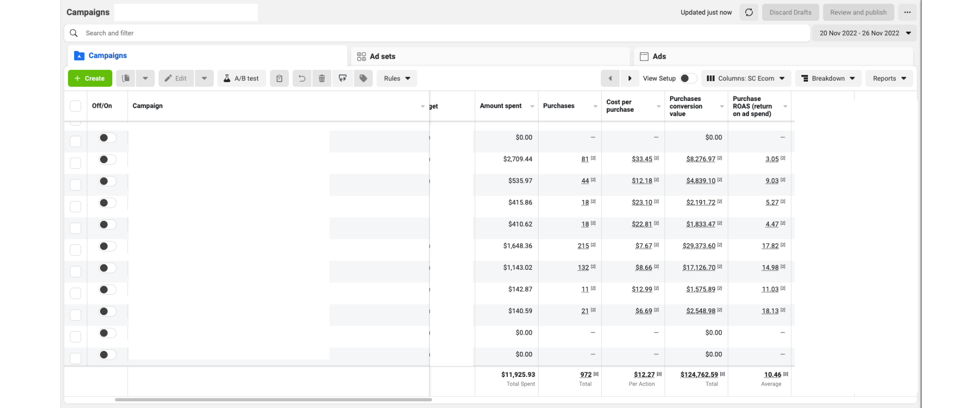Screen dimensions: 980x408
Task: Open Cost per purchase column arrow
Action: (x=659, y=106)
